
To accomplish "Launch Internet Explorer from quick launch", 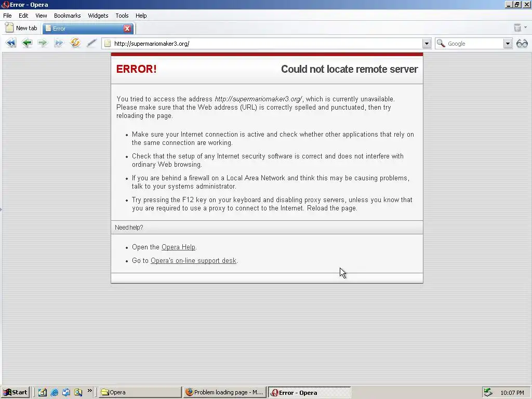I will point(54,392).
